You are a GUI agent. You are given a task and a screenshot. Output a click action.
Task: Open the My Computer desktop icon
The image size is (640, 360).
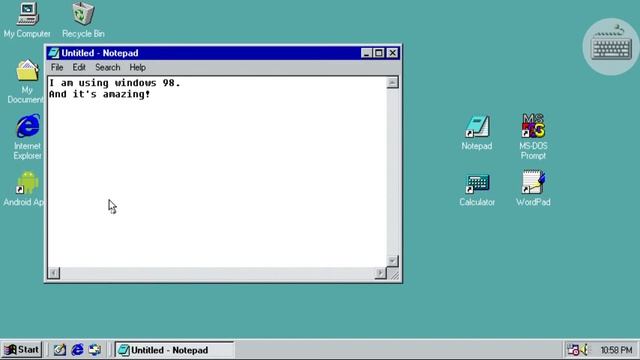click(x=27, y=20)
